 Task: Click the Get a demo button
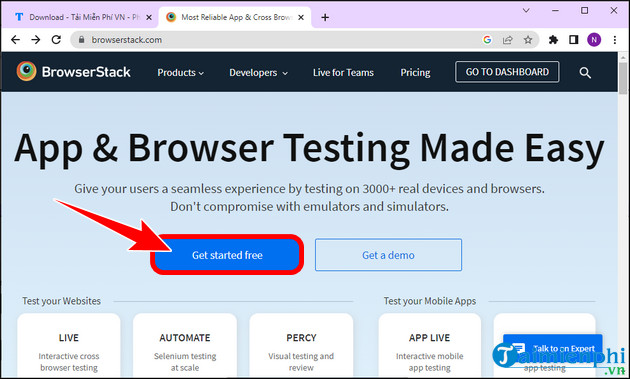(x=388, y=255)
